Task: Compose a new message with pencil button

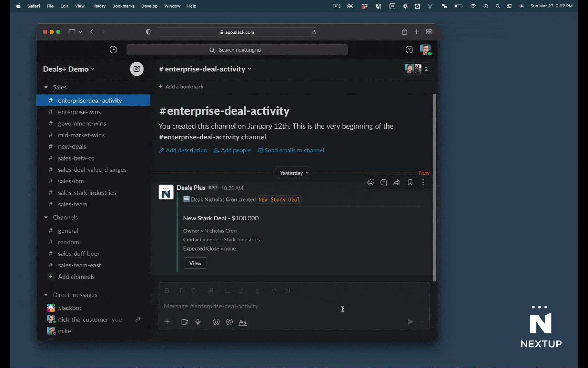Action: (x=137, y=69)
